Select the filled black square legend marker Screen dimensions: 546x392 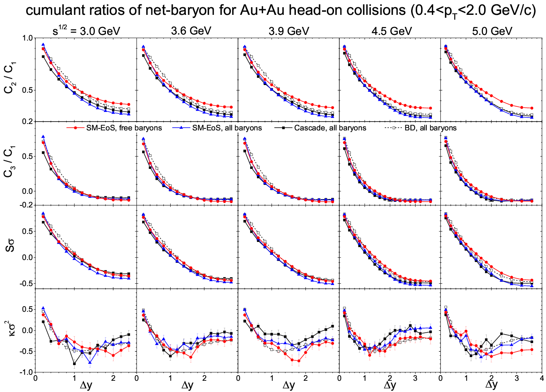coord(283,128)
